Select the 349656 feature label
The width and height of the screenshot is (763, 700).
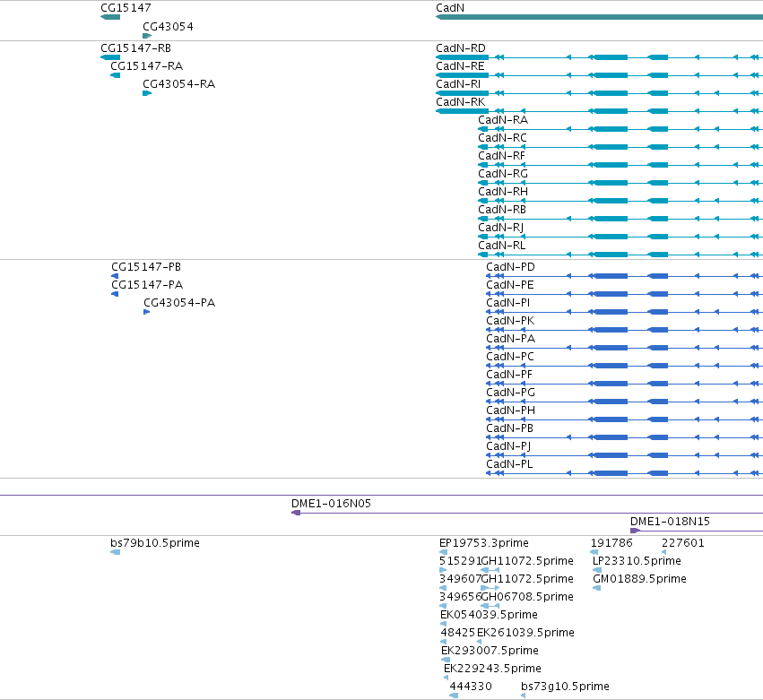(x=460, y=597)
